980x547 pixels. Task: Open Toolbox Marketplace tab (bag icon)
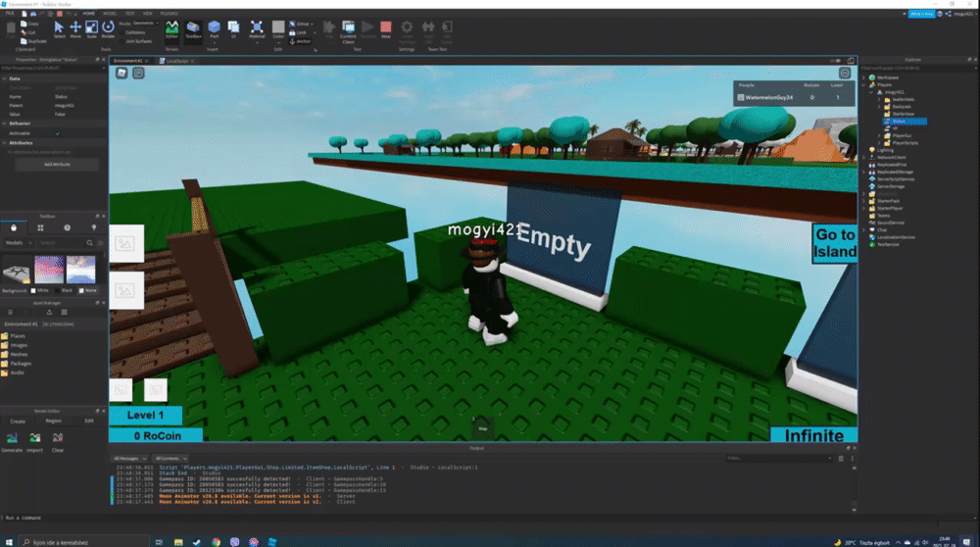(14, 227)
